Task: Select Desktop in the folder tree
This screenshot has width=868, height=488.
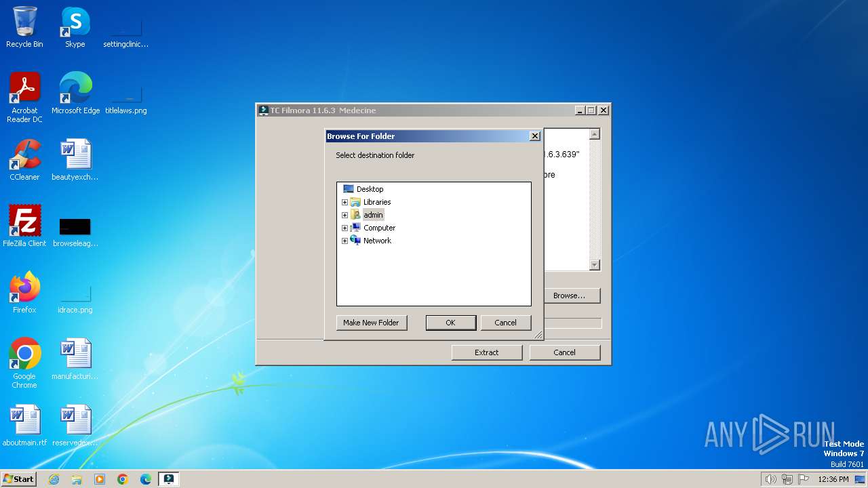Action: (x=370, y=189)
